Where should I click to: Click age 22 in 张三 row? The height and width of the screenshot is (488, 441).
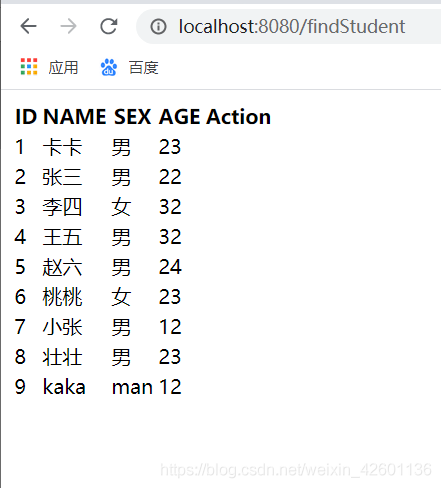[x=170, y=177]
